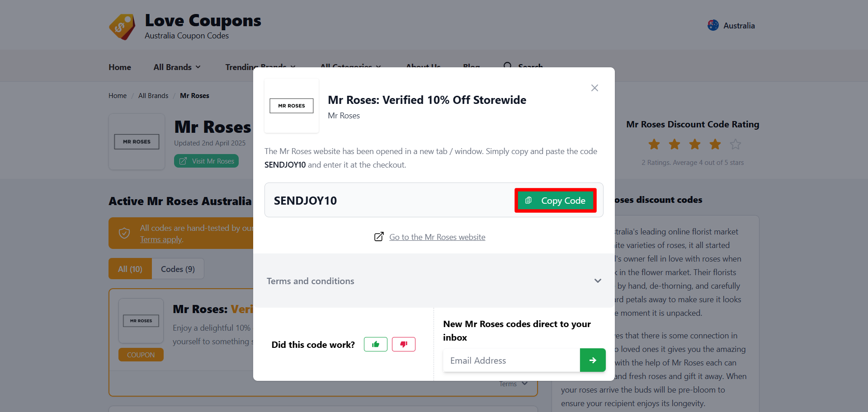
Task: Click the Email Address input field
Action: click(x=511, y=360)
